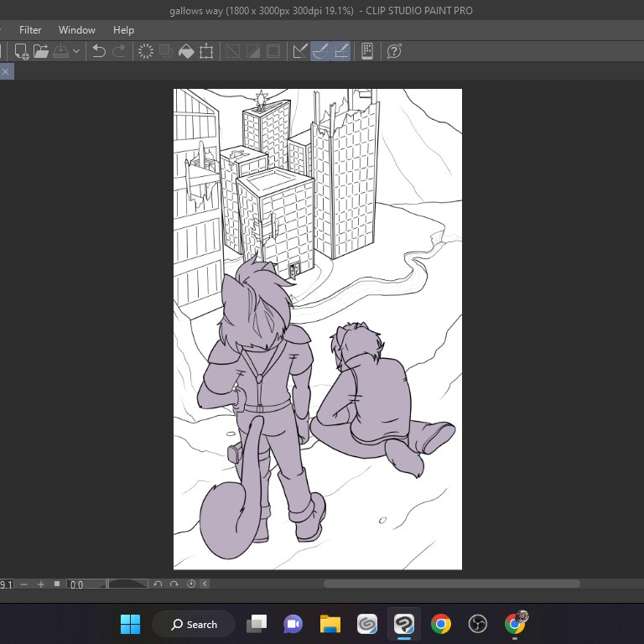This screenshot has height=644, width=644.
Task: Click the Invert Selected Area icon
Action: [x=253, y=51]
